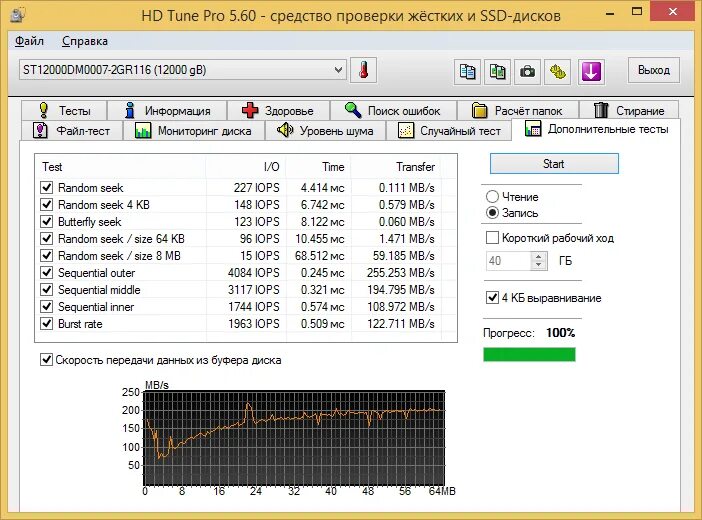Uncheck the Sequential outer checkbox
Image resolution: width=702 pixels, height=520 pixels.
click(x=47, y=273)
